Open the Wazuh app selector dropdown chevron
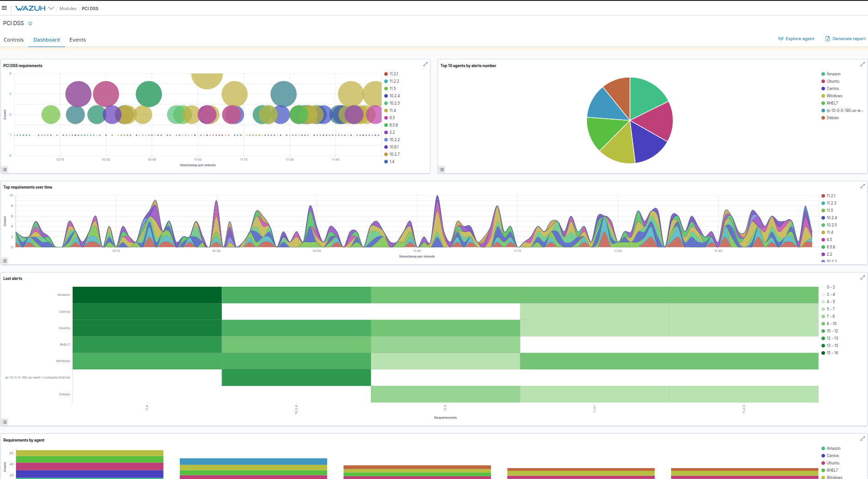 tap(51, 8)
